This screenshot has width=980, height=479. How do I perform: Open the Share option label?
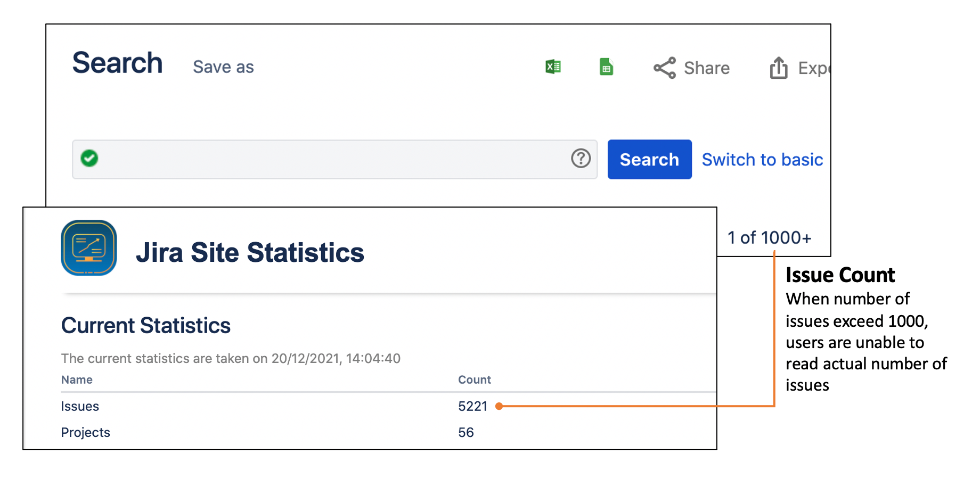click(707, 68)
